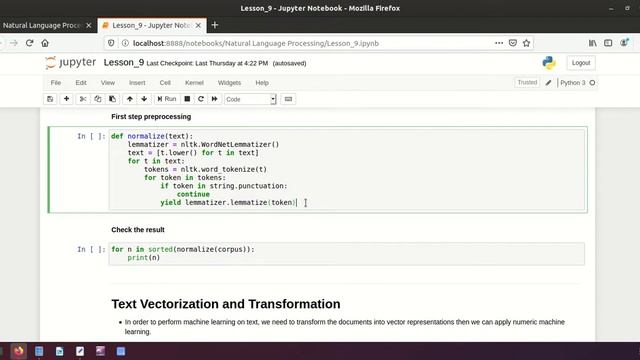Viewport: 640px width, 360px height.
Task: Copy the selected cells icon
Action: 98,99
